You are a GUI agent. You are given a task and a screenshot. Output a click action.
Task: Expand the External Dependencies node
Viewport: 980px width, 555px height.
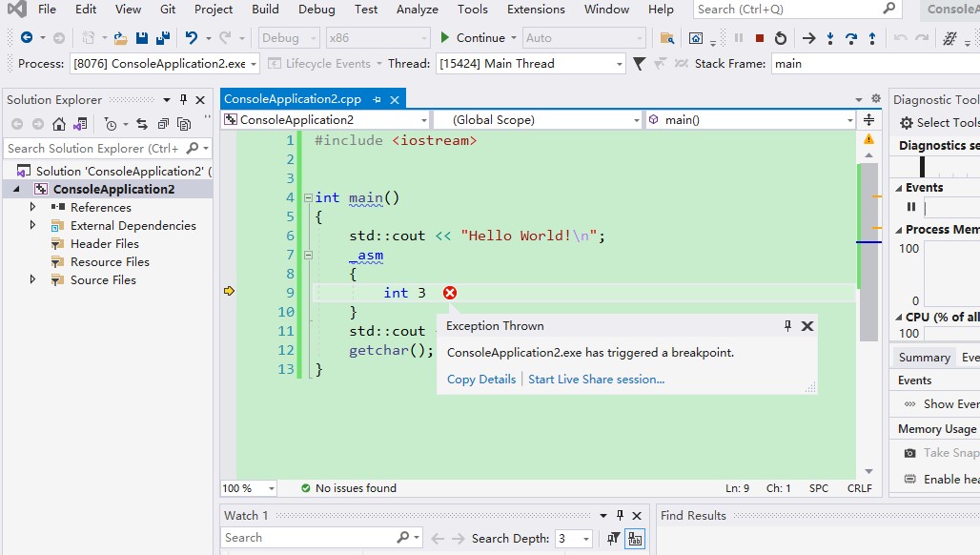click(32, 225)
